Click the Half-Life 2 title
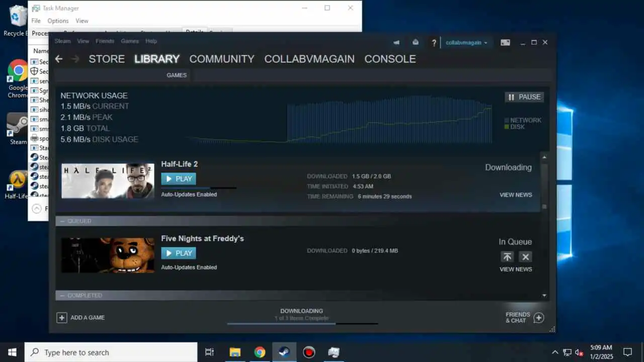 click(180, 164)
